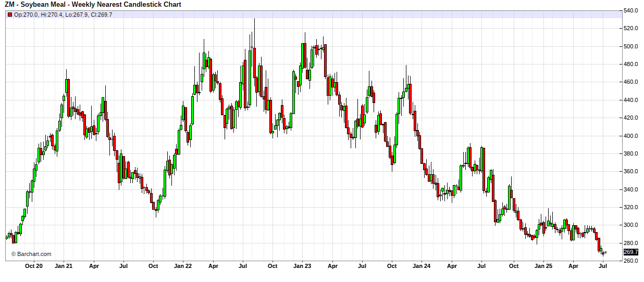Click the 260.0 price axis label

[x=631, y=261]
